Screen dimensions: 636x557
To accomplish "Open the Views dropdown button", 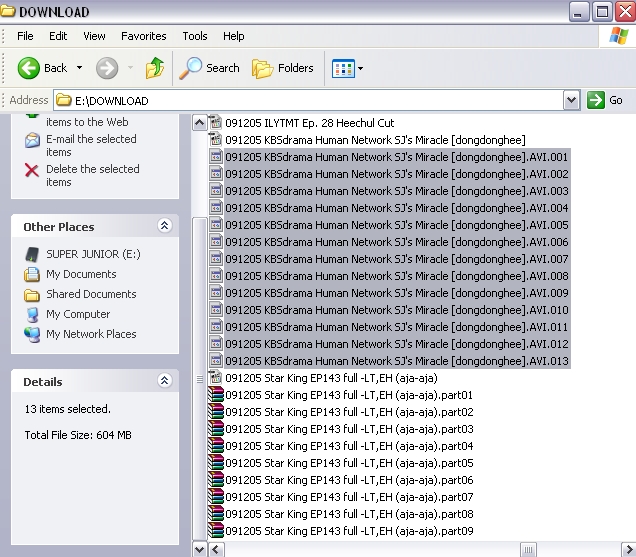I will point(348,68).
